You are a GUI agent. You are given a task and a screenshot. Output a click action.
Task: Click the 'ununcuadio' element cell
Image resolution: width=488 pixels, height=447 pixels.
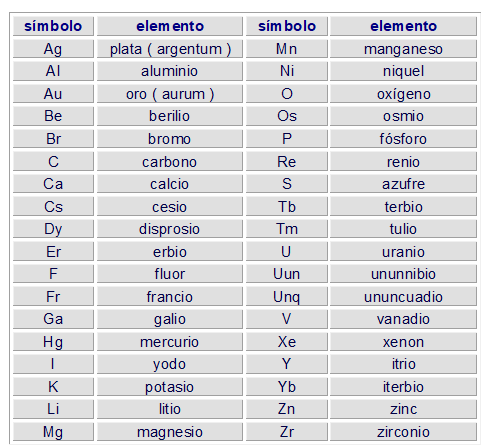pyautogui.click(x=403, y=297)
